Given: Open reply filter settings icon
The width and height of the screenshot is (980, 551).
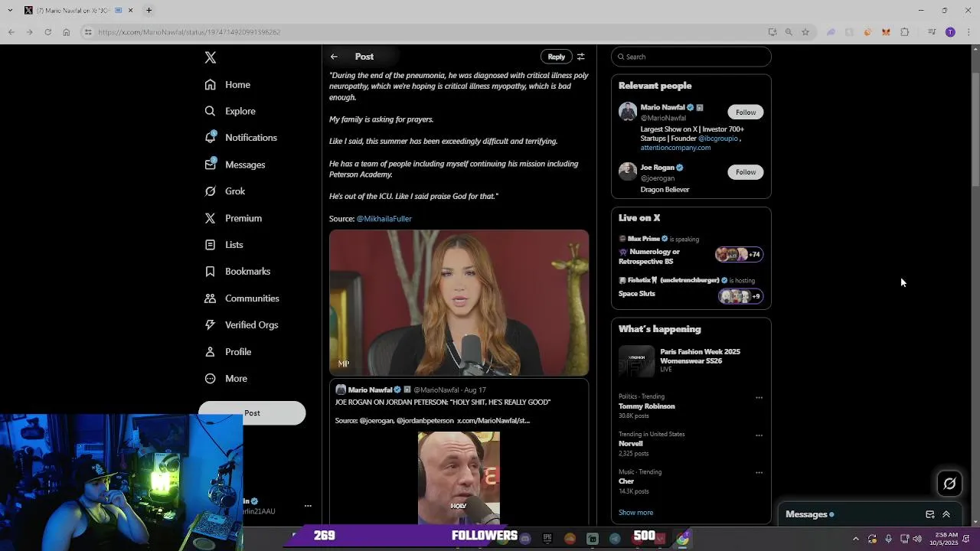Looking at the screenshot, I should (581, 57).
